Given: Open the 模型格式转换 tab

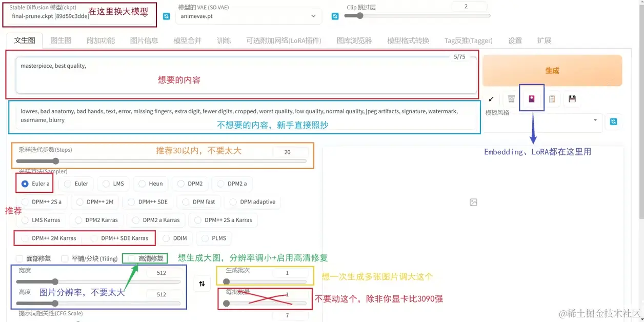Looking at the screenshot, I should pos(408,41).
